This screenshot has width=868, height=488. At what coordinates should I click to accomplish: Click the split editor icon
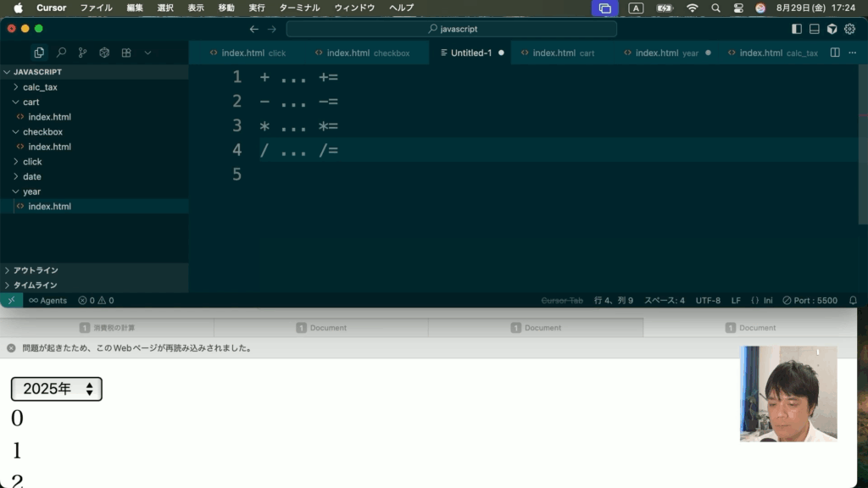pos(835,53)
